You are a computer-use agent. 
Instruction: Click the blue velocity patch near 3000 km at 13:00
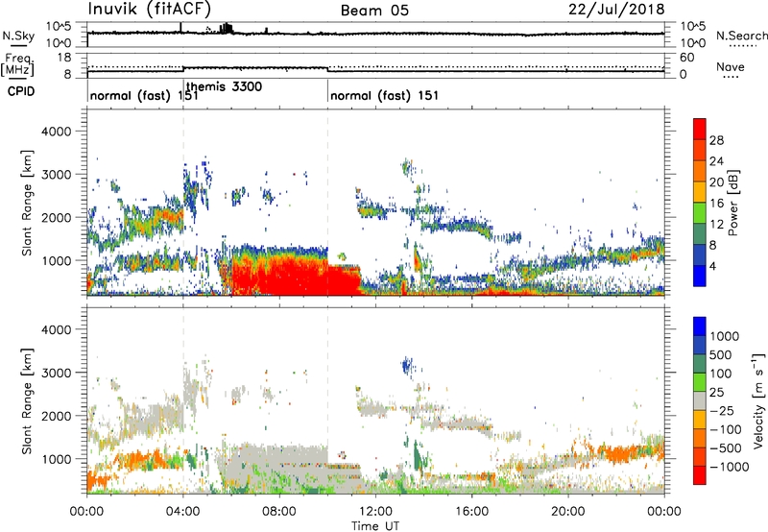click(x=406, y=365)
